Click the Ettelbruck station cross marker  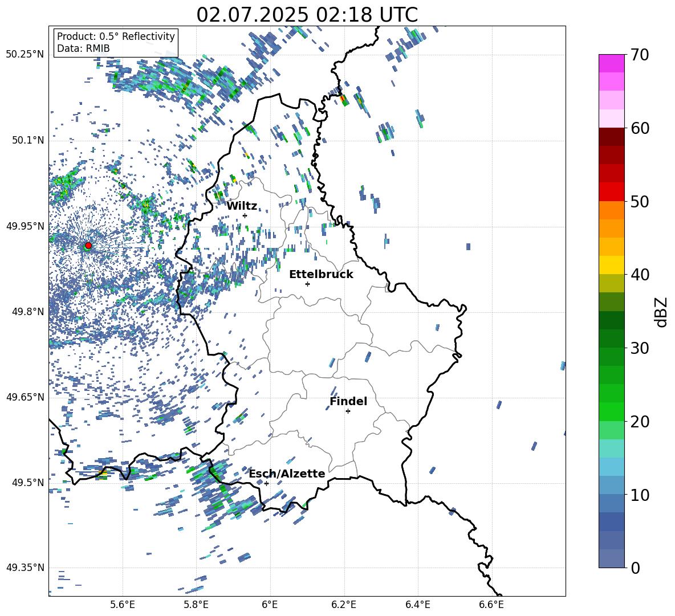point(307,284)
